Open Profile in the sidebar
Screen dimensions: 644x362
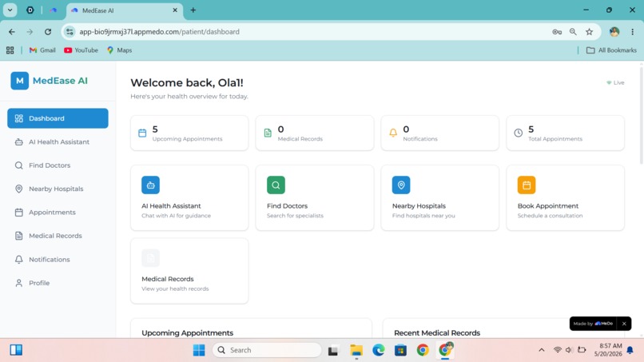(x=58, y=283)
